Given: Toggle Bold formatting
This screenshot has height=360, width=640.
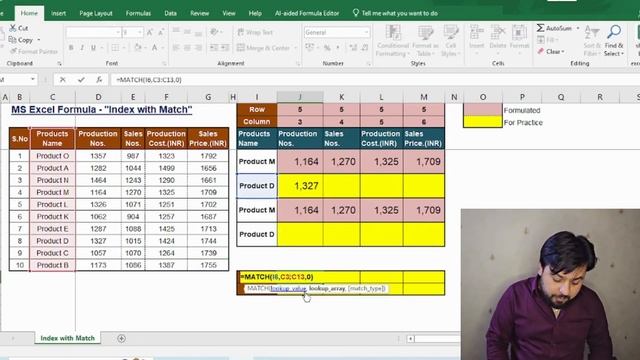Looking at the screenshot, I should point(71,48).
